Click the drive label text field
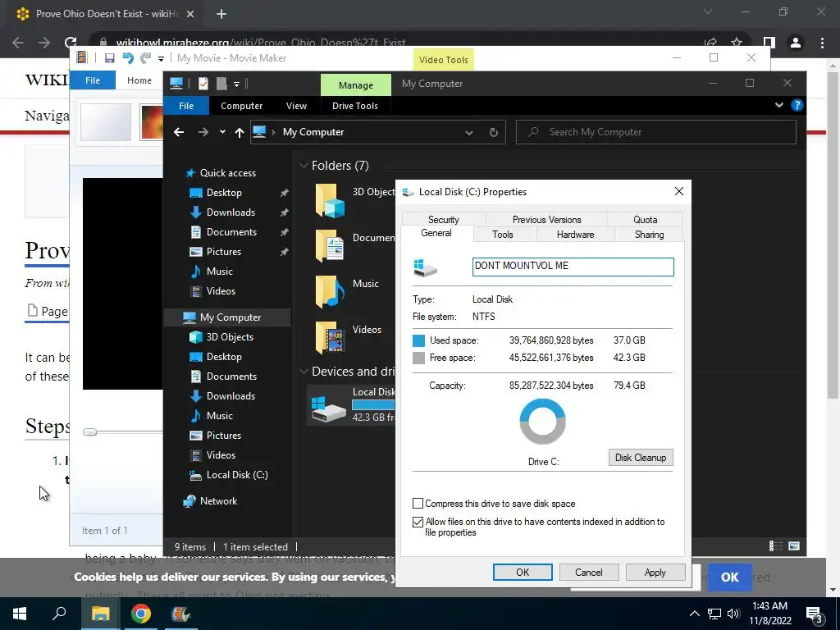840x630 pixels. pyautogui.click(x=573, y=267)
